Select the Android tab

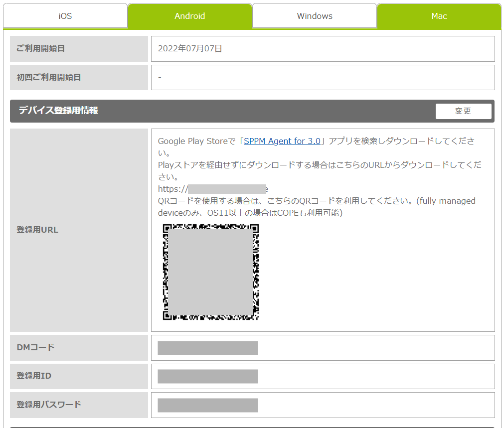click(x=189, y=16)
